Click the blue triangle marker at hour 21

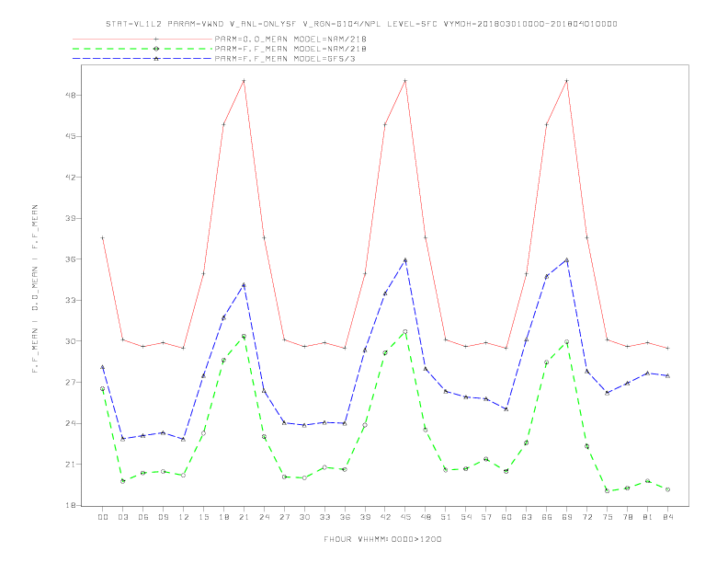click(x=244, y=285)
